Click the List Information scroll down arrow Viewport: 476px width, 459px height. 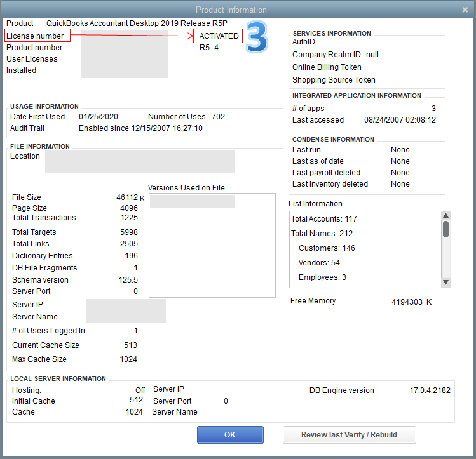pos(445,283)
